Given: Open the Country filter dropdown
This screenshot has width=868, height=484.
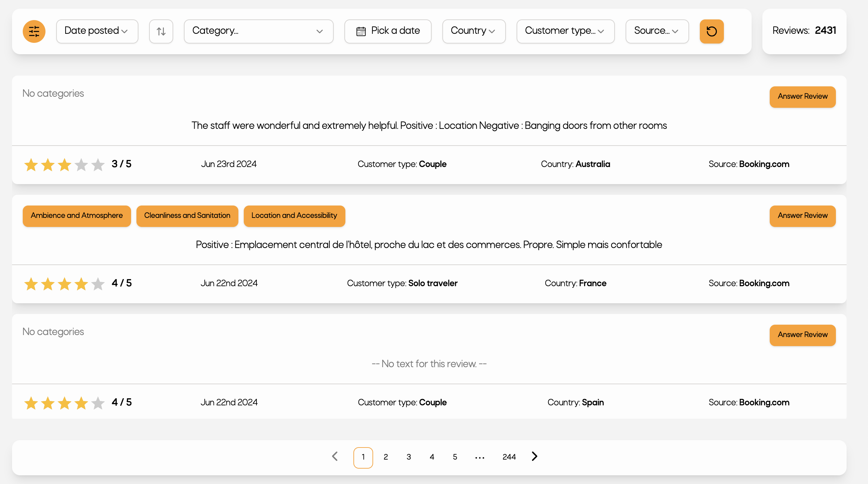Looking at the screenshot, I should (473, 31).
